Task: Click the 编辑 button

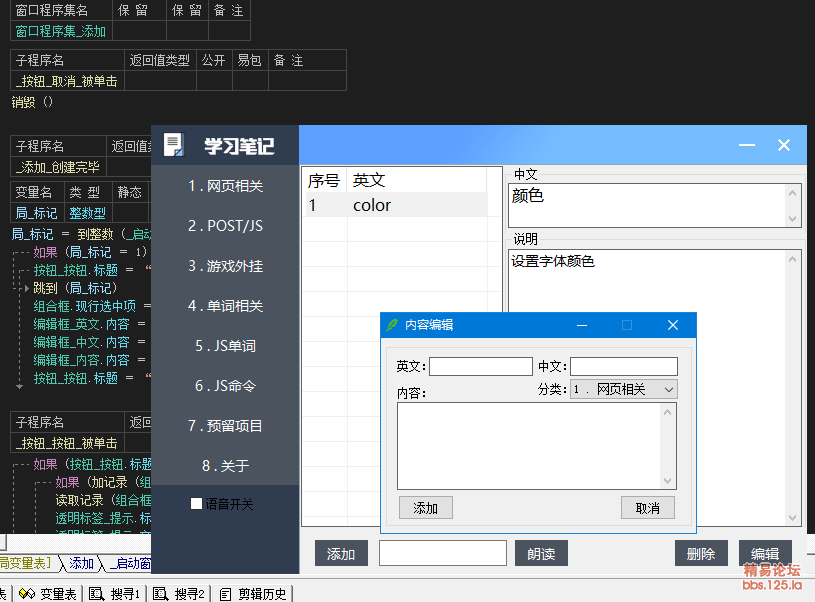Action: pos(765,553)
